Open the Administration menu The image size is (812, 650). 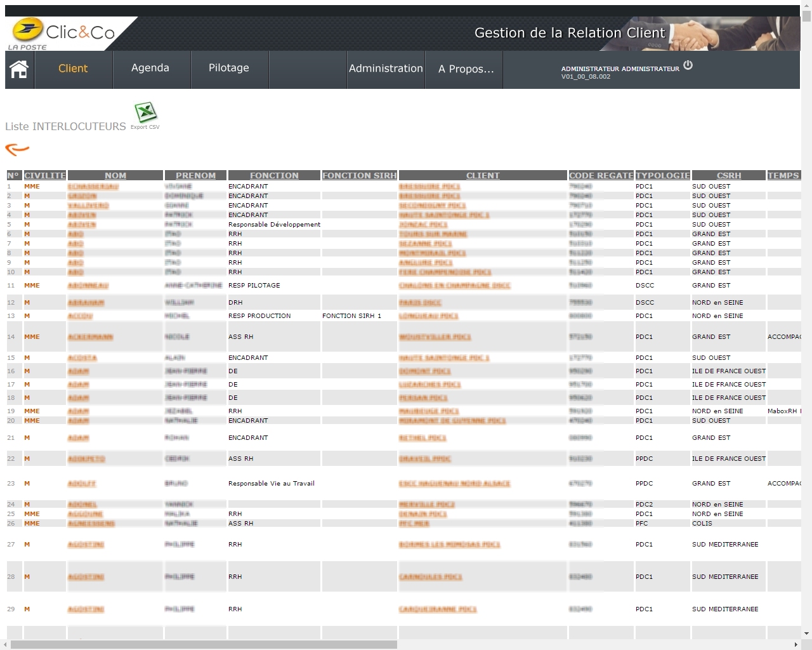coord(386,69)
